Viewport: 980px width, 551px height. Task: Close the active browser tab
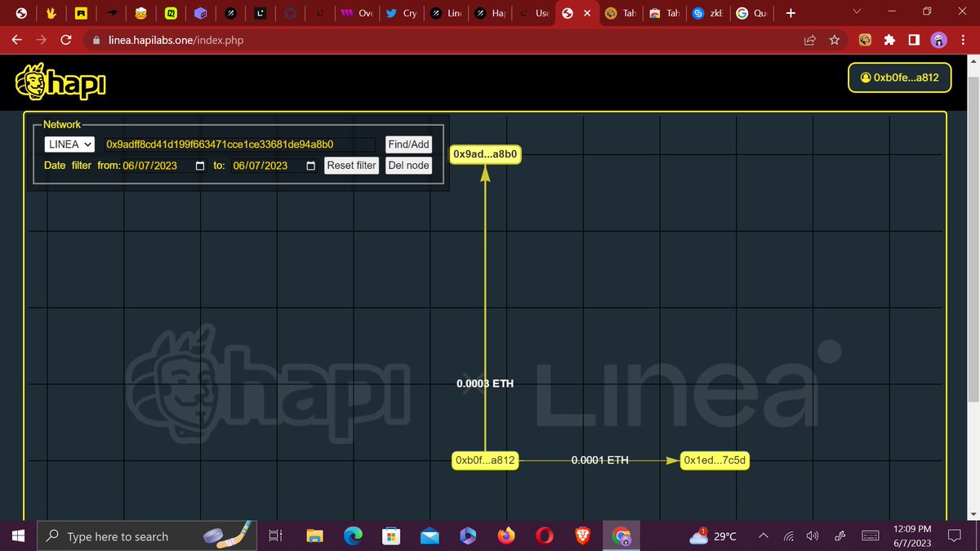[x=587, y=13]
